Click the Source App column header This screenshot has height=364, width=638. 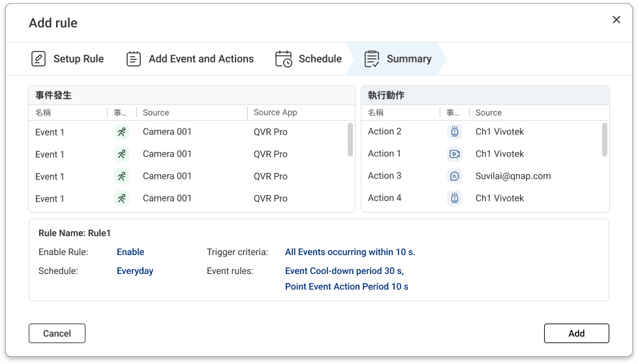[x=275, y=112]
